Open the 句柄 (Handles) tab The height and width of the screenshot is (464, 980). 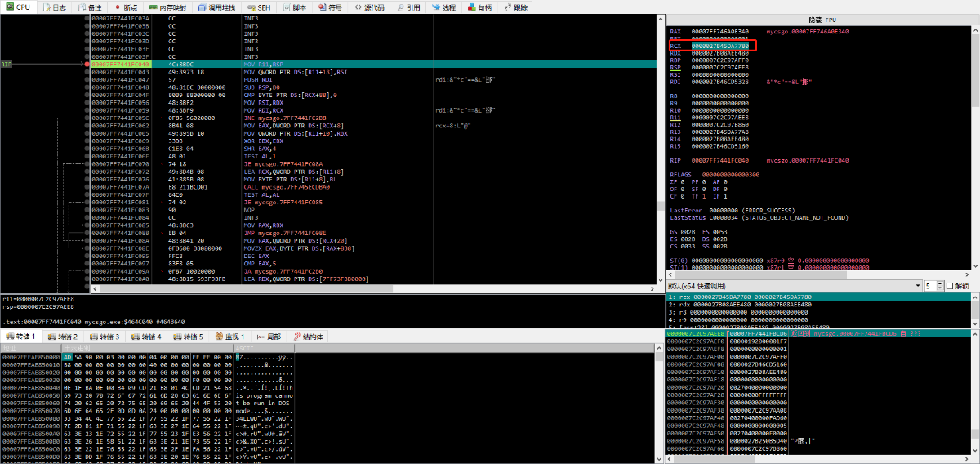click(x=480, y=7)
